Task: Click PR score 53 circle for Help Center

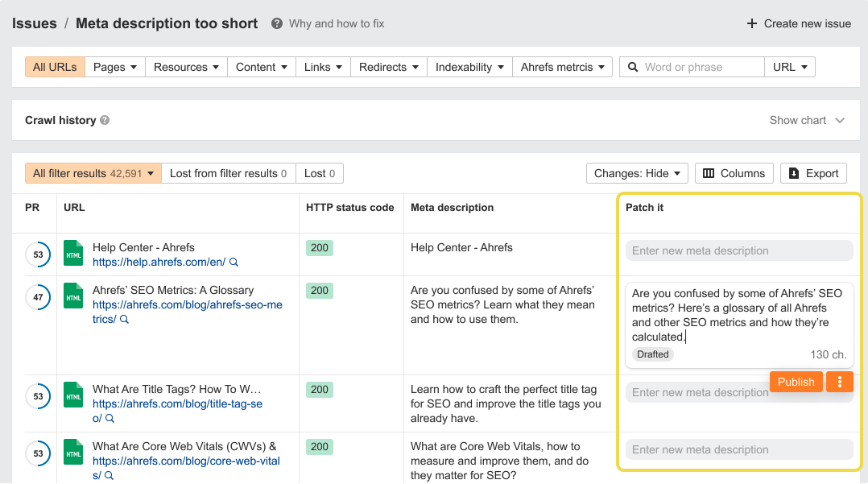Action: (x=38, y=254)
